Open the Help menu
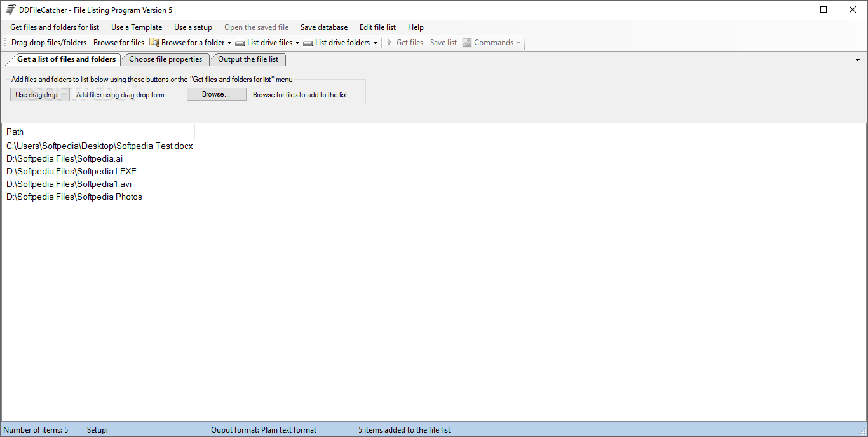This screenshot has height=437, width=868. [x=416, y=27]
